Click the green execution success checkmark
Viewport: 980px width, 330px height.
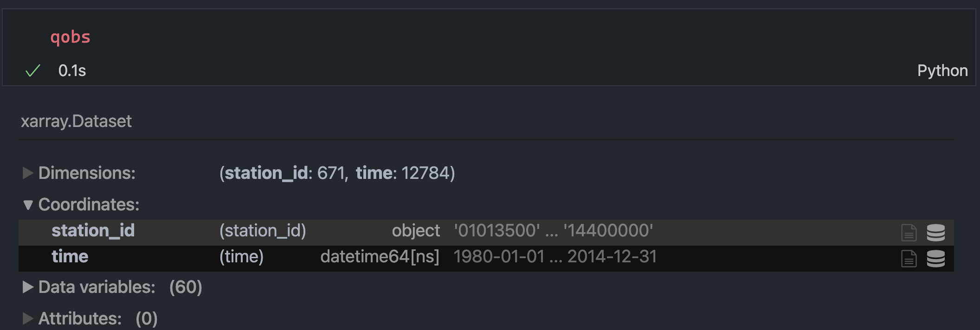[x=33, y=71]
